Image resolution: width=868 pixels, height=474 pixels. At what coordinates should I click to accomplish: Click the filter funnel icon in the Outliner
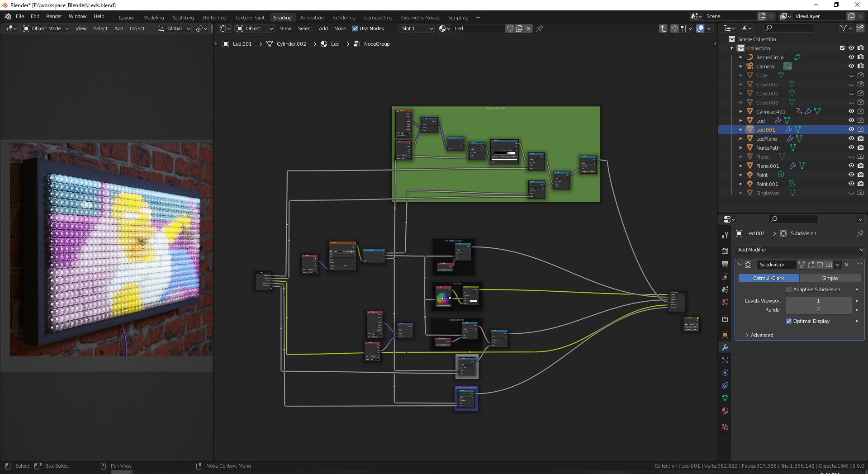pyautogui.click(x=844, y=28)
